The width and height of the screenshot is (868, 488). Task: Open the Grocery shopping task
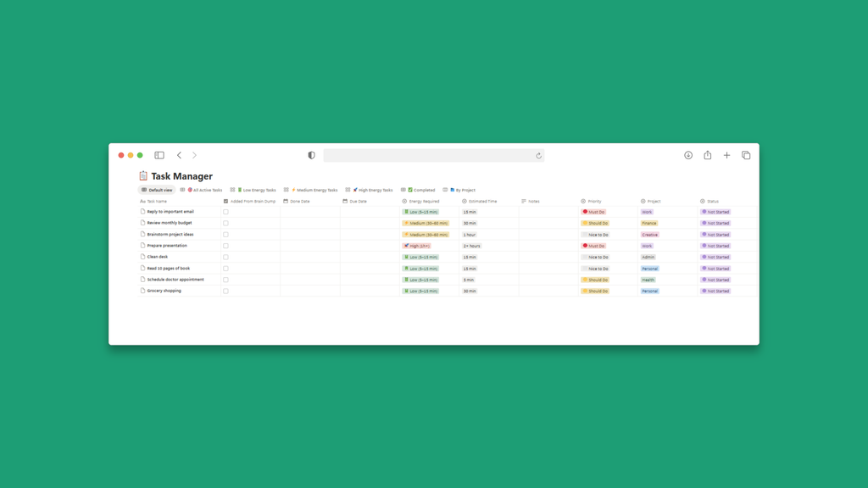pyautogui.click(x=164, y=291)
